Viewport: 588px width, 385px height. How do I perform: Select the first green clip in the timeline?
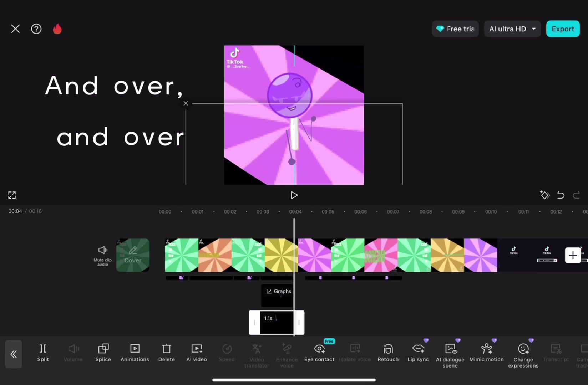click(182, 255)
